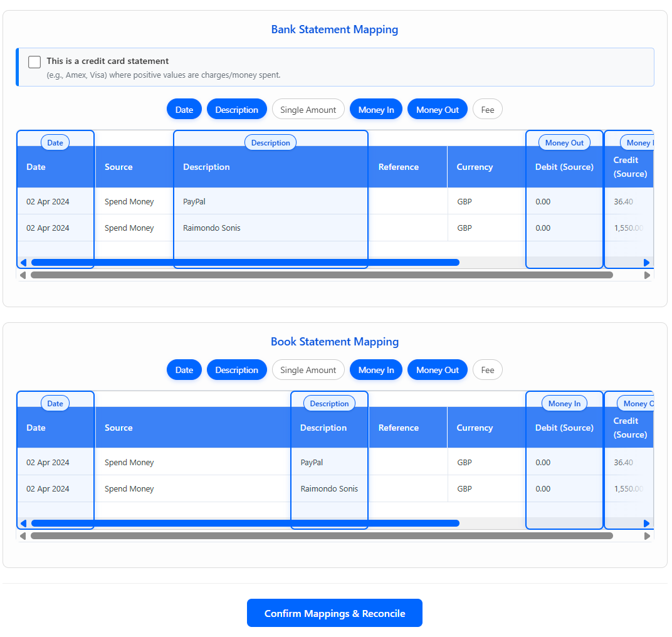Click blue horizontal scrollbar in Bank table
The height and width of the screenshot is (637, 672).
(x=244, y=263)
